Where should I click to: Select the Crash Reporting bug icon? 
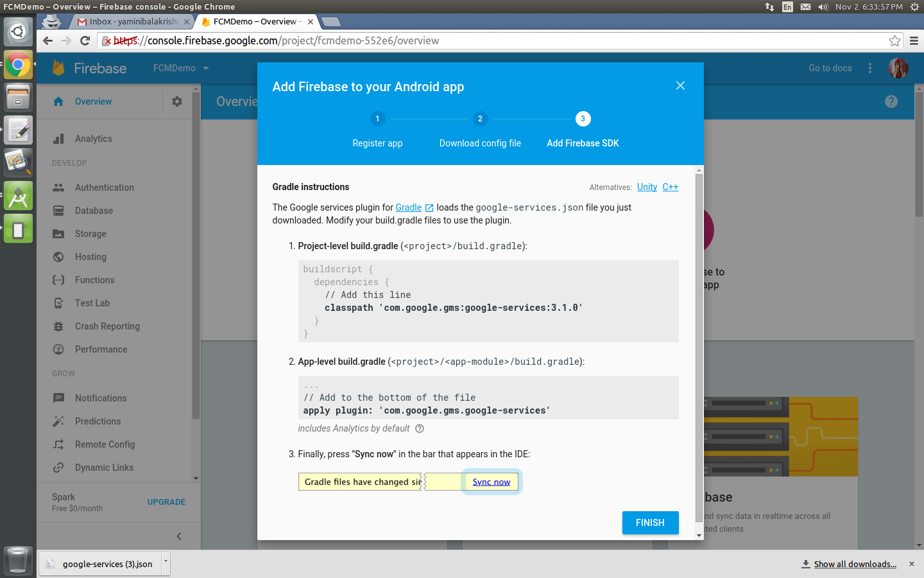58,326
